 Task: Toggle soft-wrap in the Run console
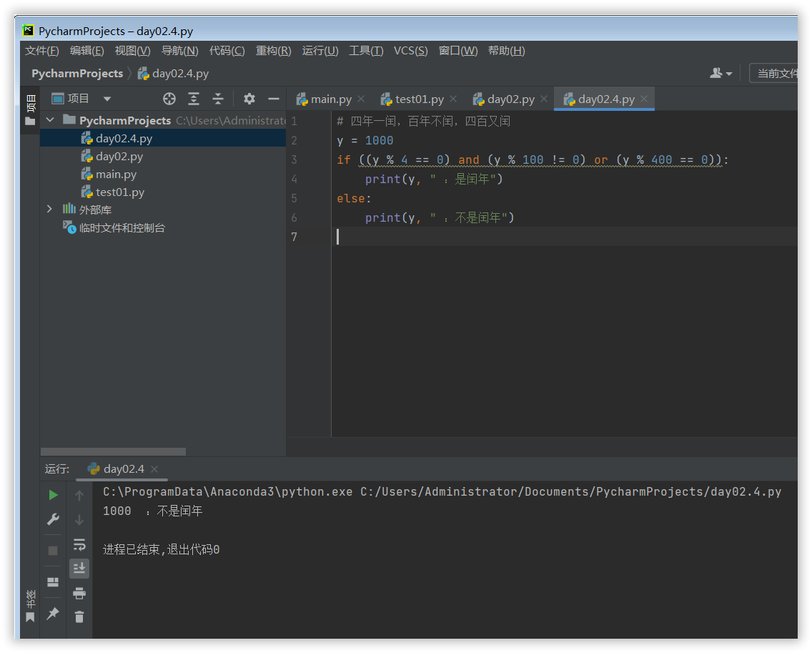79,545
